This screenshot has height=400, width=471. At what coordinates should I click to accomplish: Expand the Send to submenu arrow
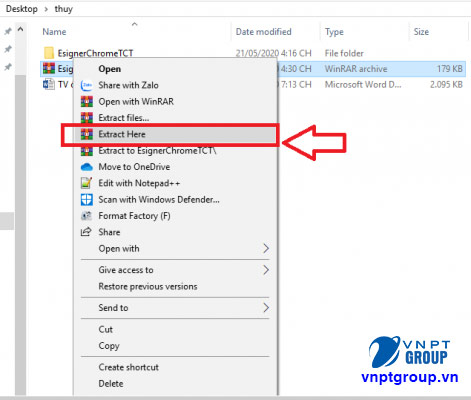(x=266, y=308)
